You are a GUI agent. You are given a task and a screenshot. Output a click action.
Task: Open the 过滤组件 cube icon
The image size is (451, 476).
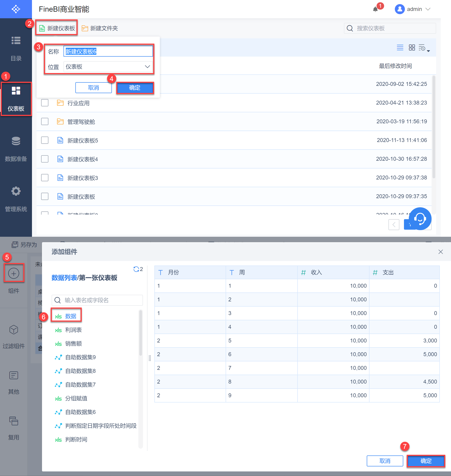14,330
